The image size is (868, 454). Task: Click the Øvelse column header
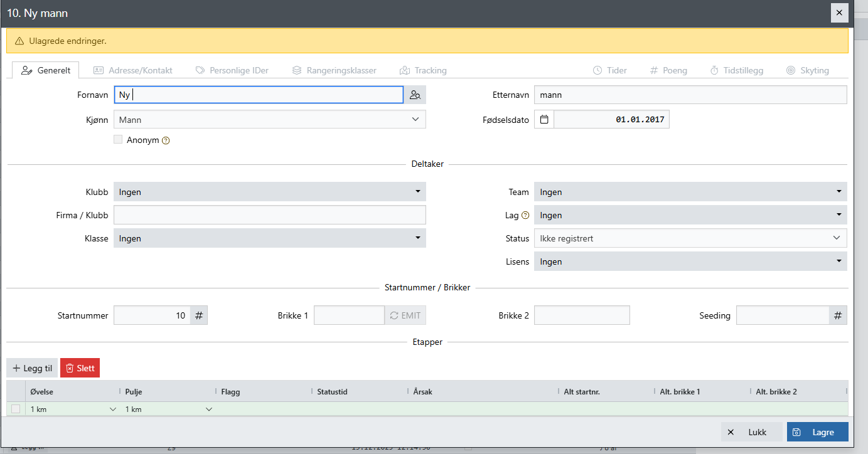click(72, 391)
